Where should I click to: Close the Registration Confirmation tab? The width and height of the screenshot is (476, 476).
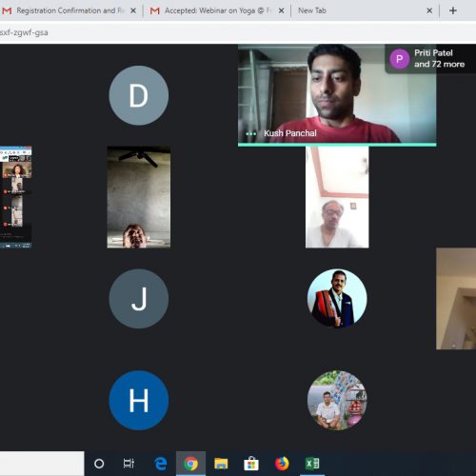[x=133, y=10]
